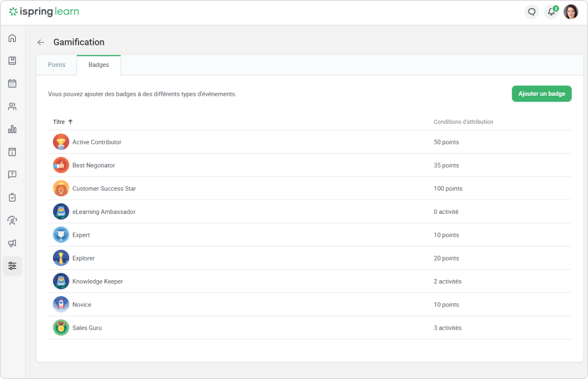588x379 pixels.
Task: Click the Sales Guru medal badge icon
Action: (x=61, y=328)
